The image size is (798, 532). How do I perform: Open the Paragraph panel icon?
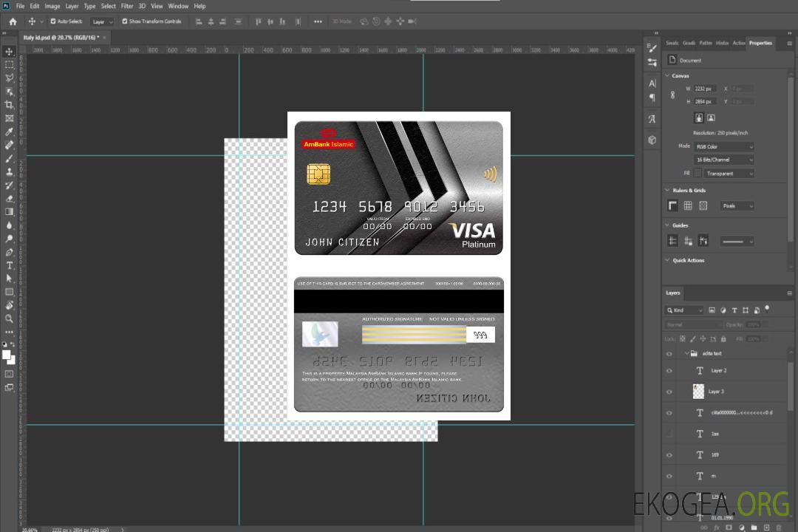652,98
